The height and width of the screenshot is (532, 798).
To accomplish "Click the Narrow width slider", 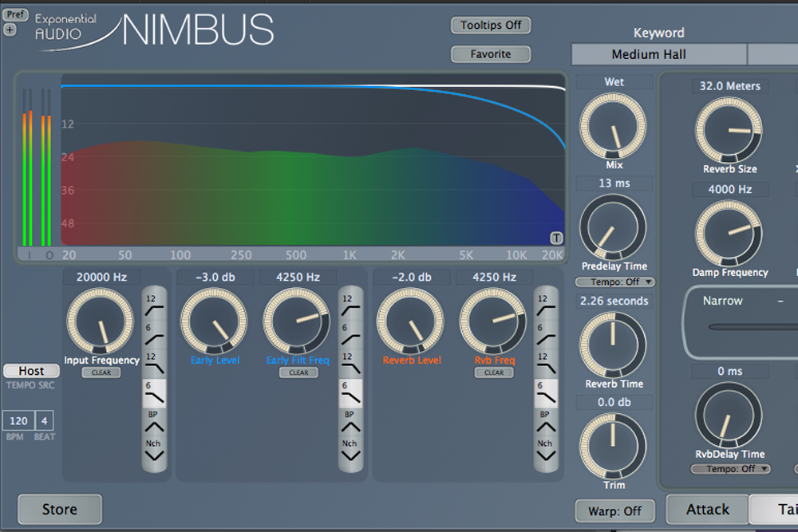I will [x=753, y=327].
